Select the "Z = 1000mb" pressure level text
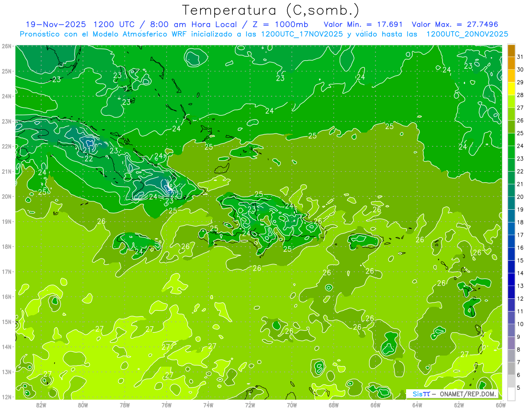The width and height of the screenshot is (532, 411). point(280,24)
